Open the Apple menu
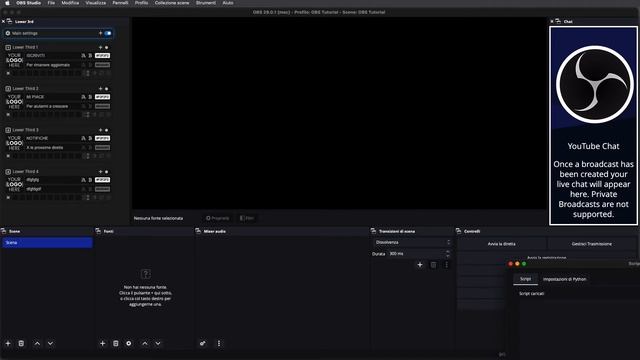640x360 pixels. [7, 3]
